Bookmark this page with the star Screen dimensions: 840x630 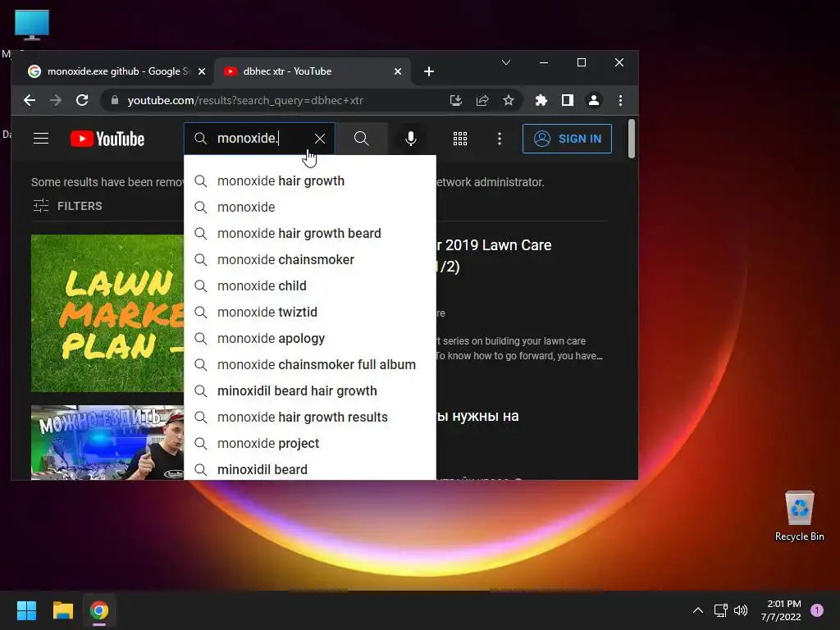[x=509, y=100]
